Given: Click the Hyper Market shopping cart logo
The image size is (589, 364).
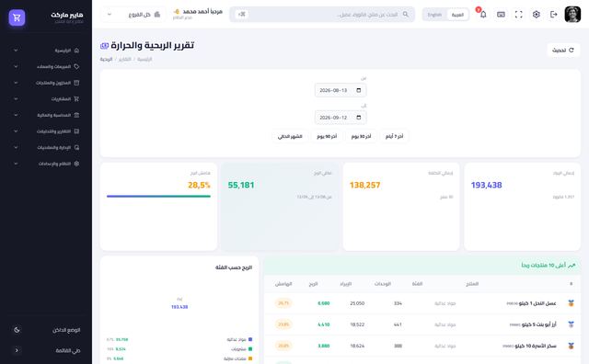Looking at the screenshot, I should [x=17, y=17].
